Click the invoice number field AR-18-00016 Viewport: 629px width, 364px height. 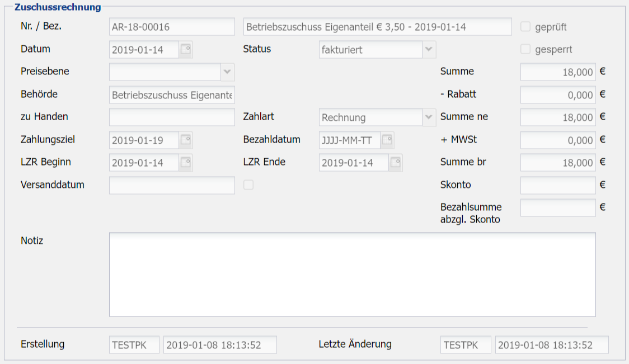172,26
